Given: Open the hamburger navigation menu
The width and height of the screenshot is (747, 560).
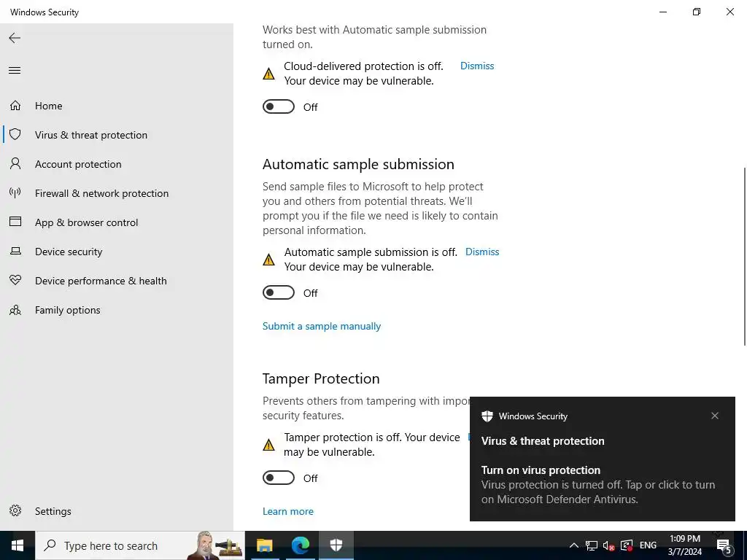Looking at the screenshot, I should pos(15,71).
